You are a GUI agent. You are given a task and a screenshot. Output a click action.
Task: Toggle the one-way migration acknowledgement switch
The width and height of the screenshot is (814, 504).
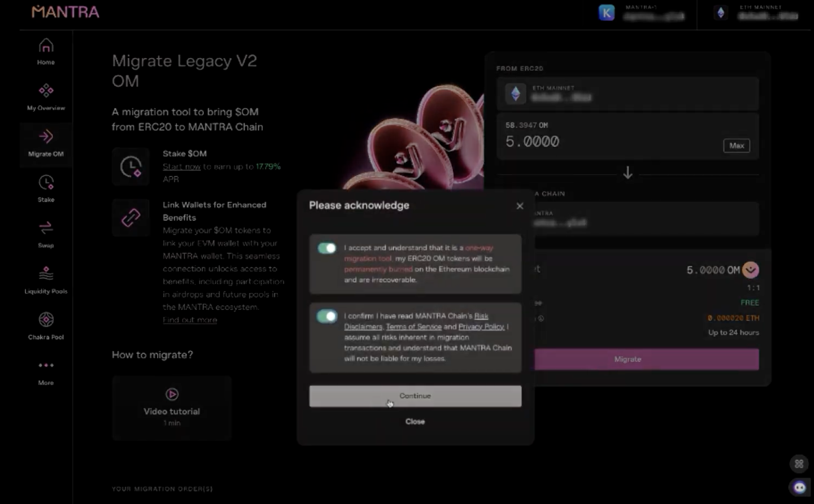click(x=327, y=248)
